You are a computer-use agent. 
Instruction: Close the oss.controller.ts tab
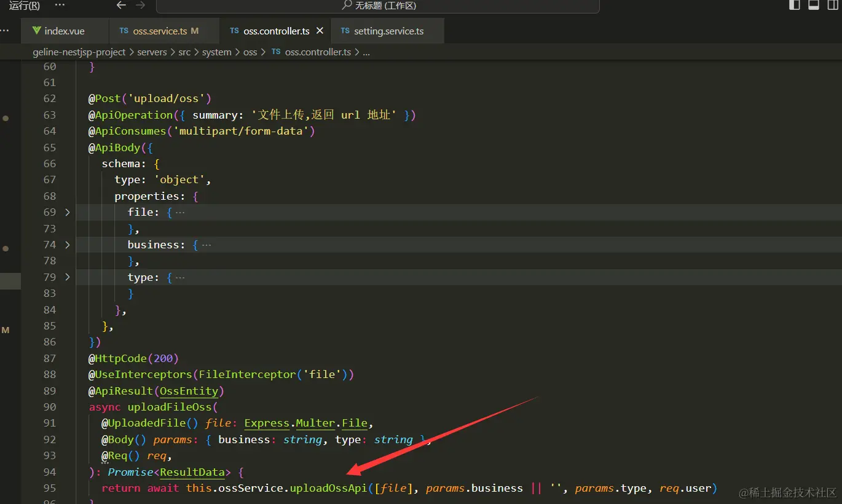coord(320,31)
